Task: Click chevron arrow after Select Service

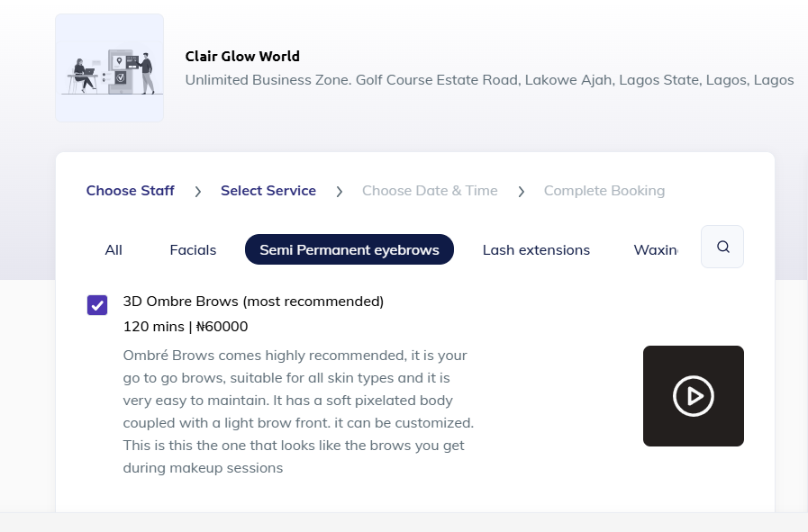Action: pos(339,192)
